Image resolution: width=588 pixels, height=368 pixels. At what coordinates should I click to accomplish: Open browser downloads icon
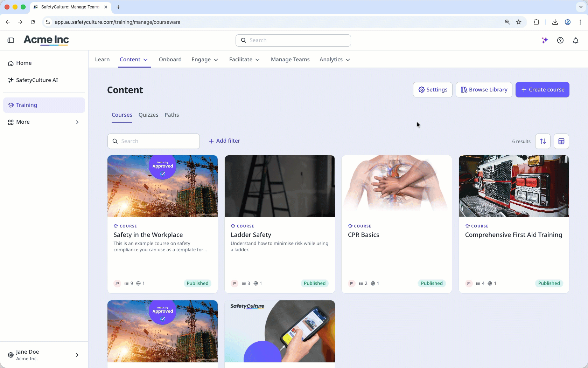[555, 22]
